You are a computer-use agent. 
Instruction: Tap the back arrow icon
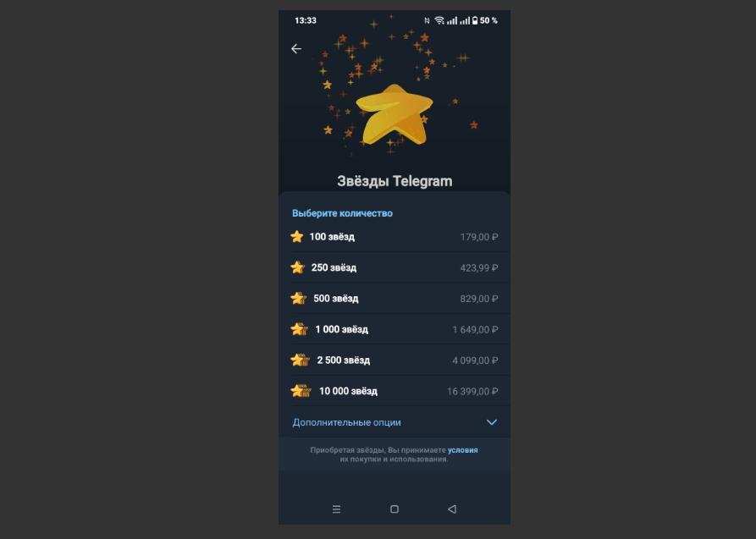click(296, 49)
